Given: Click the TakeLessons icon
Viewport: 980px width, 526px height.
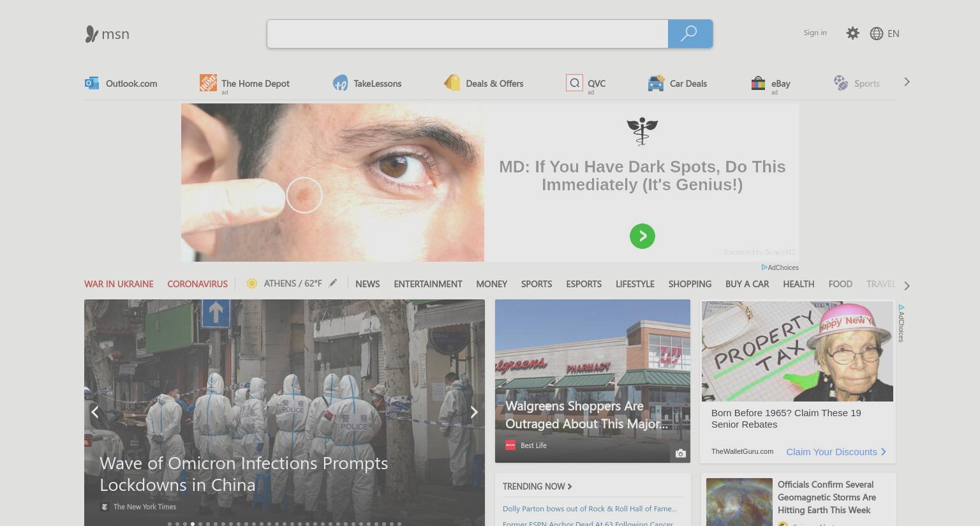Looking at the screenshot, I should tap(340, 83).
